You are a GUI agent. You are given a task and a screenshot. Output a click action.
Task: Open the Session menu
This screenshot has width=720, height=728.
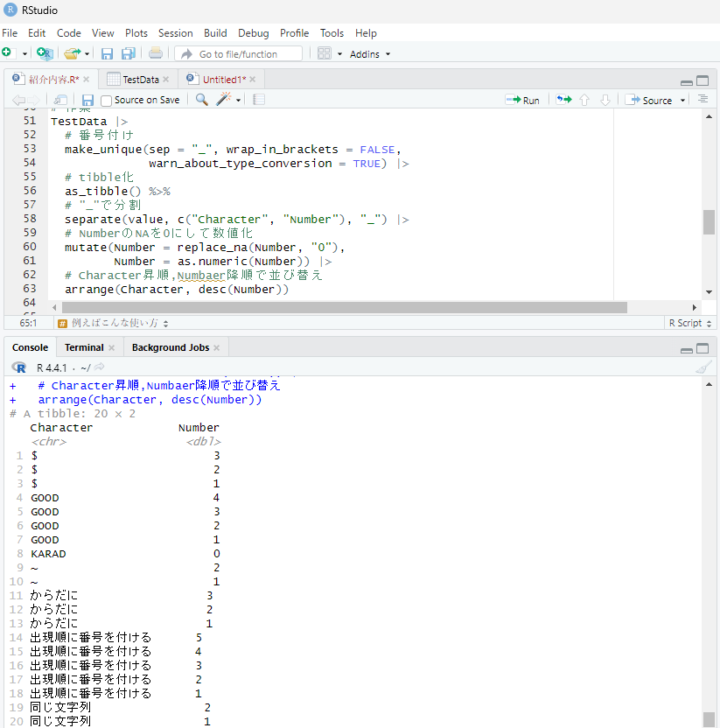coord(175,33)
